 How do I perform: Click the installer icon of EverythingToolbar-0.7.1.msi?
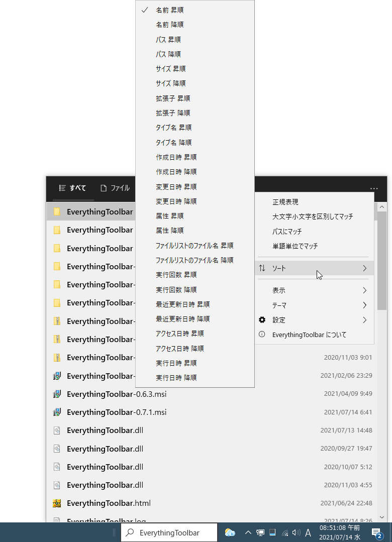pyautogui.click(x=57, y=412)
